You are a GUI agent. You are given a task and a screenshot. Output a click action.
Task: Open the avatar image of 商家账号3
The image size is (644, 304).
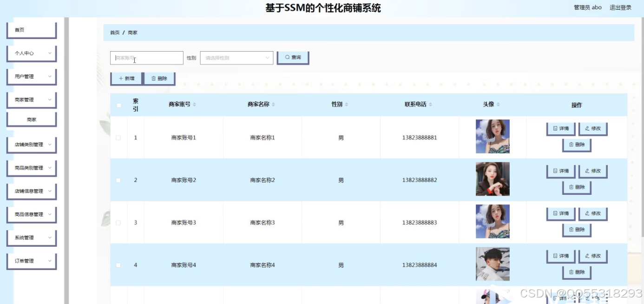(x=493, y=221)
